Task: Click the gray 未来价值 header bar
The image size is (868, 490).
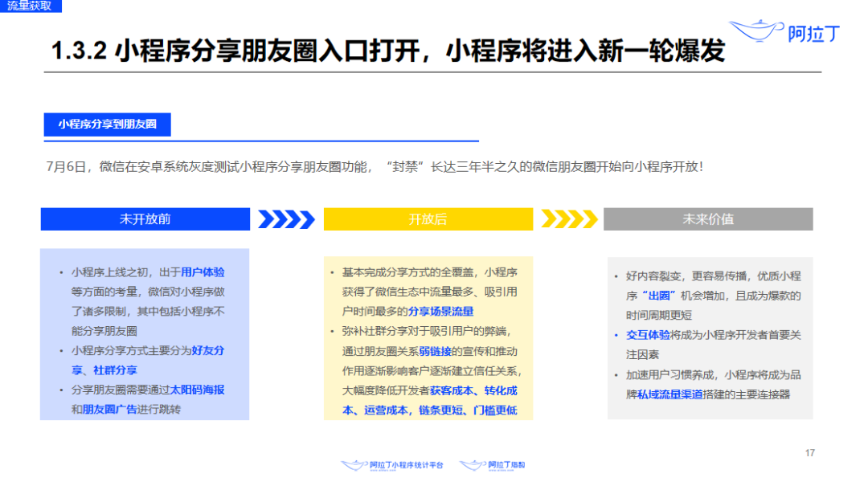Action: click(707, 219)
